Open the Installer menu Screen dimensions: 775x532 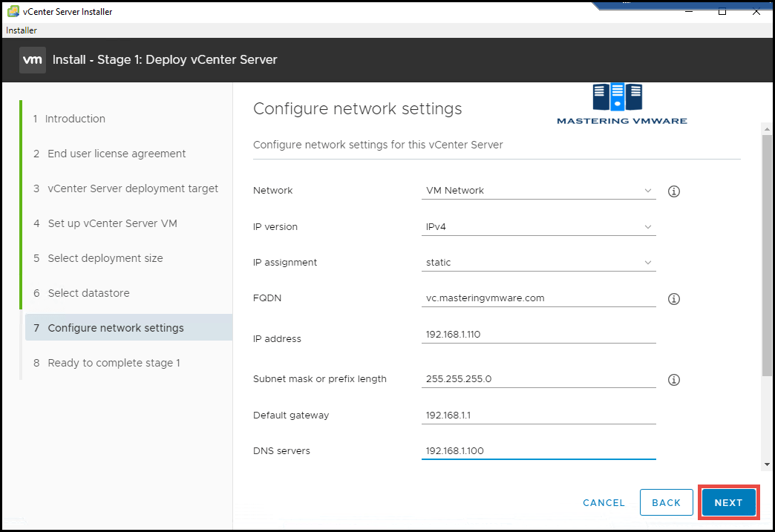[21, 30]
